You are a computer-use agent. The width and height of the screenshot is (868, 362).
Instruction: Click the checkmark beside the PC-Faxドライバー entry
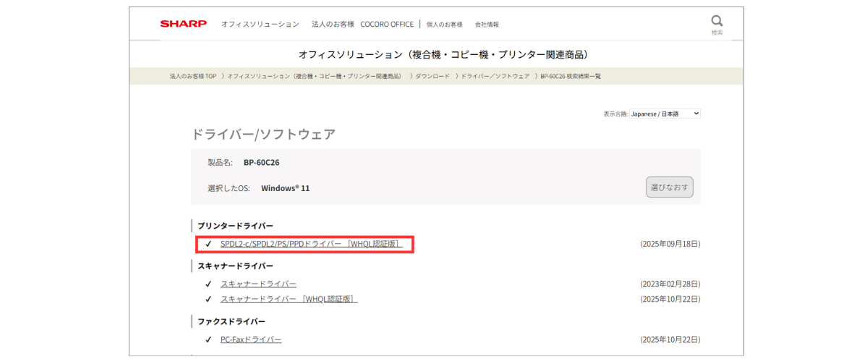pos(208,340)
